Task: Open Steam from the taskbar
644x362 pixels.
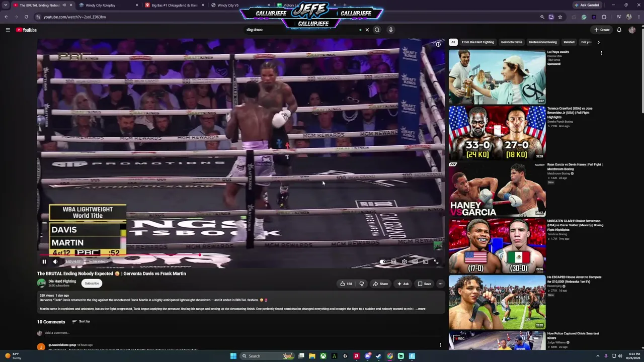Action: (x=378, y=356)
